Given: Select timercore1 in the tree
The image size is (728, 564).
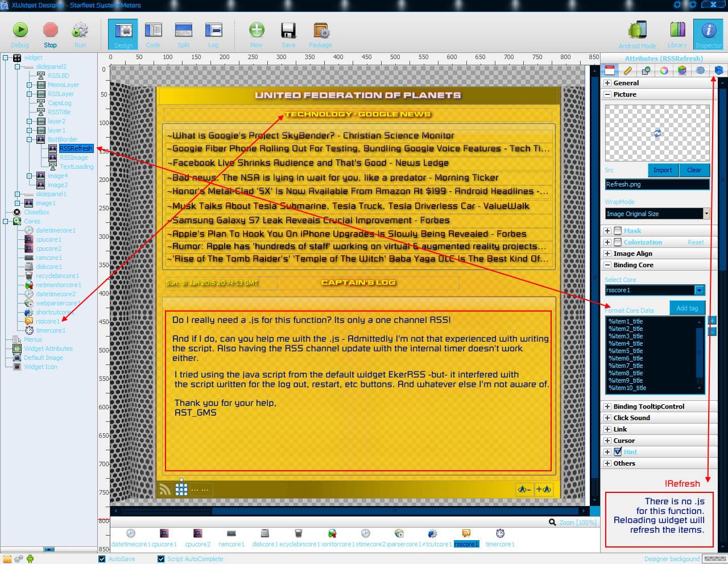Looking at the screenshot, I should click(51, 330).
